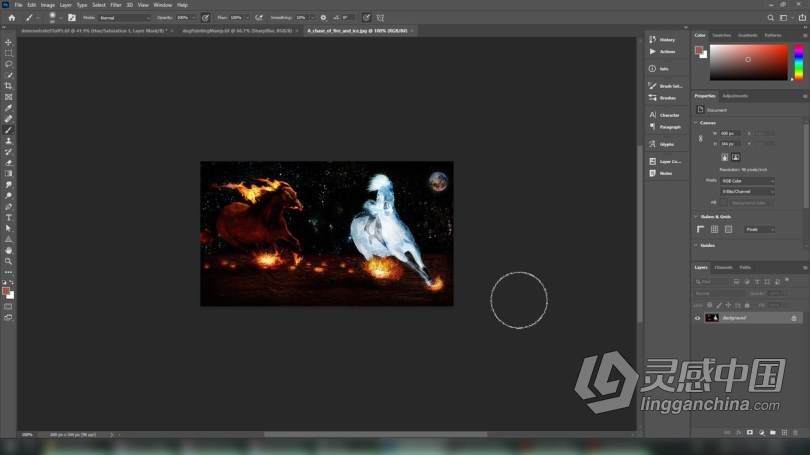Open the Filter menu

coord(116,5)
